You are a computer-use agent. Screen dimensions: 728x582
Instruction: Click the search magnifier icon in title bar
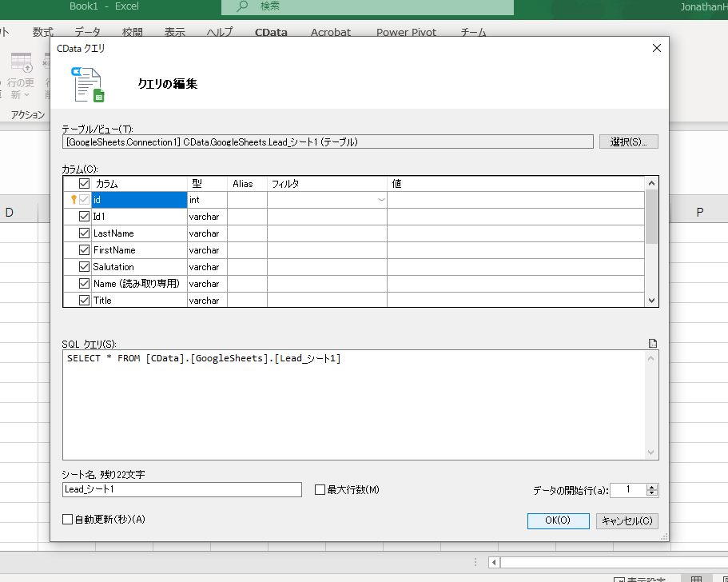point(242,6)
